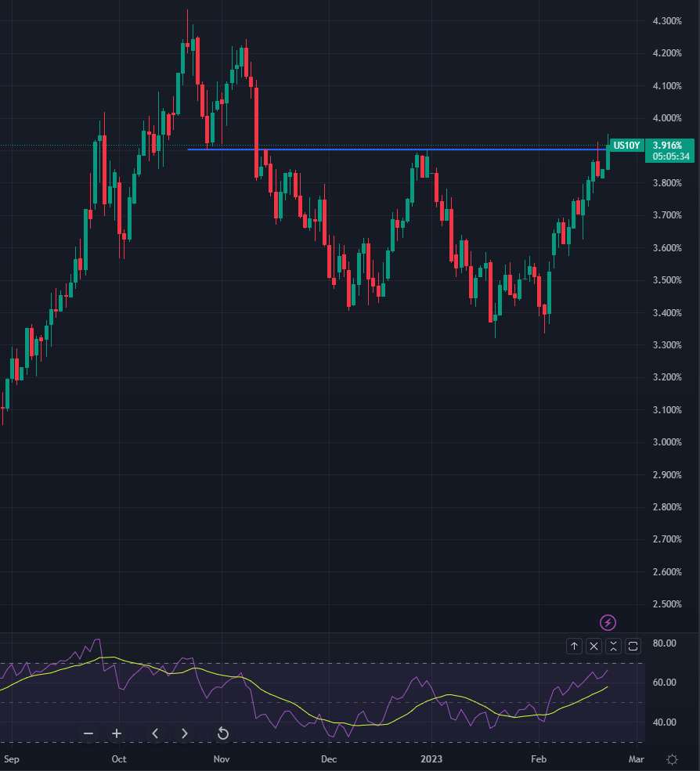The width and height of the screenshot is (700, 771).
Task: Move RSI pane up with arrow icon
Action: coord(574,646)
